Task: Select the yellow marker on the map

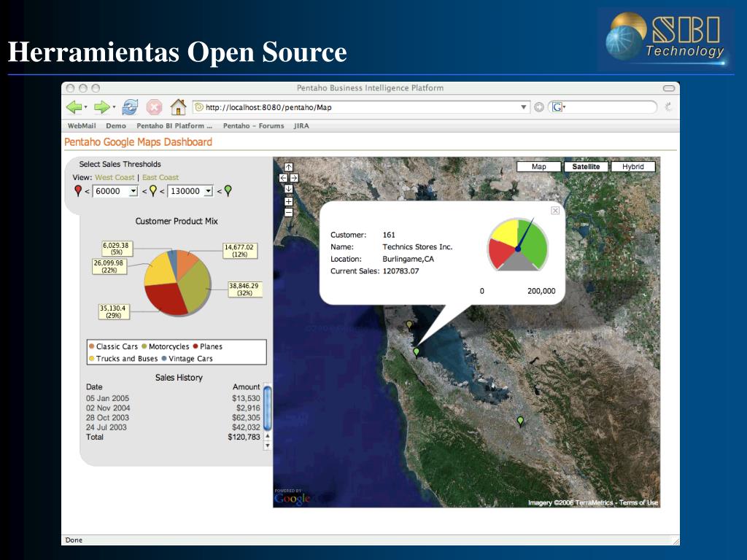Action: tap(409, 325)
